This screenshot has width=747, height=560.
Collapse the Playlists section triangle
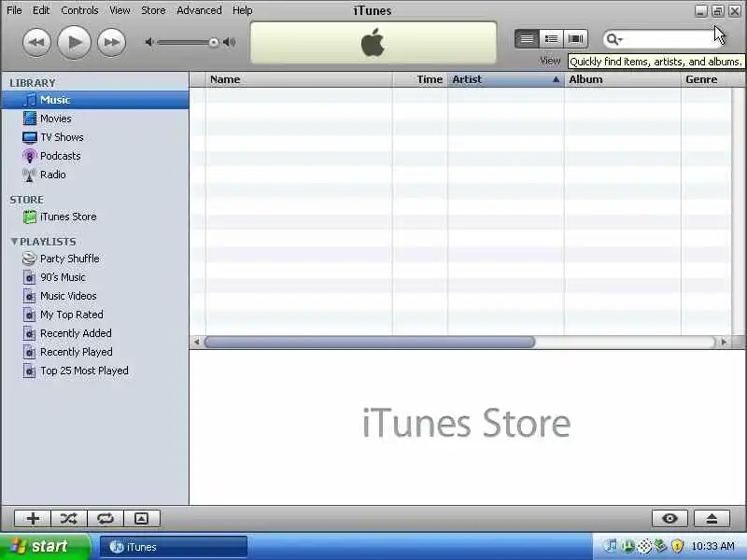pos(14,242)
